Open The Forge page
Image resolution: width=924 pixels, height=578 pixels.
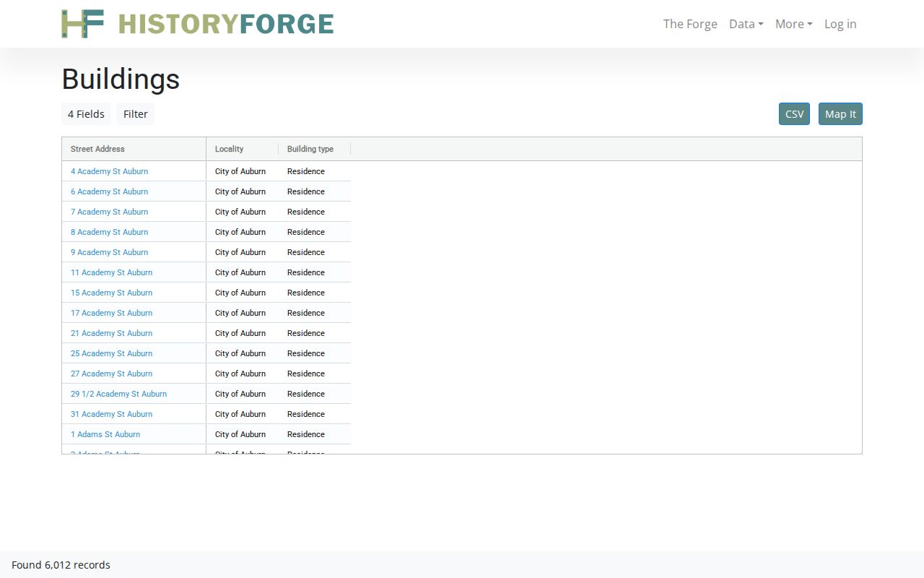[x=690, y=24]
